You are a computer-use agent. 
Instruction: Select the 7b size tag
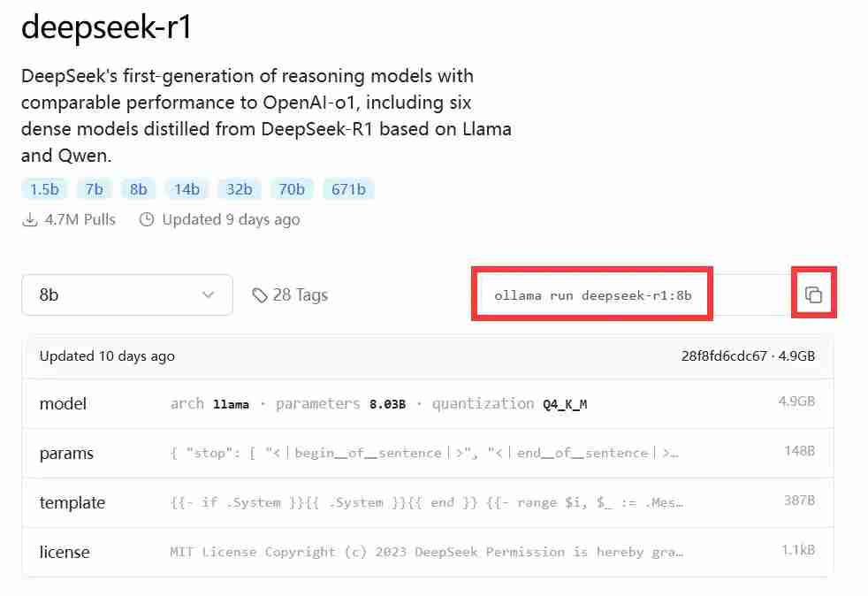[94, 189]
